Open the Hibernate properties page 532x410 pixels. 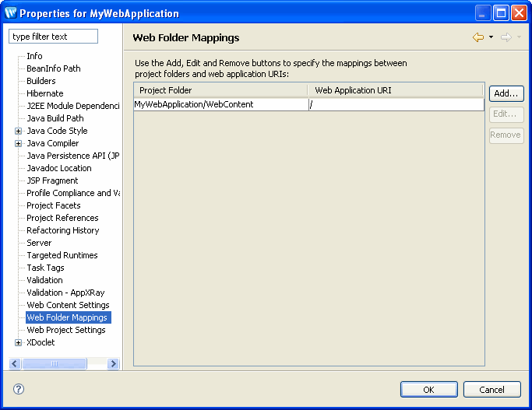45,93
